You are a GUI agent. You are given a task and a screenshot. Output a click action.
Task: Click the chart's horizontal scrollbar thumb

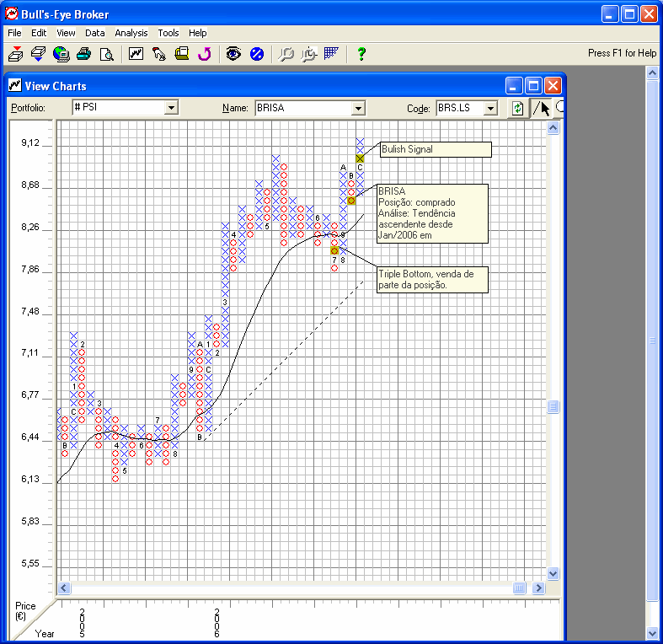(519, 588)
